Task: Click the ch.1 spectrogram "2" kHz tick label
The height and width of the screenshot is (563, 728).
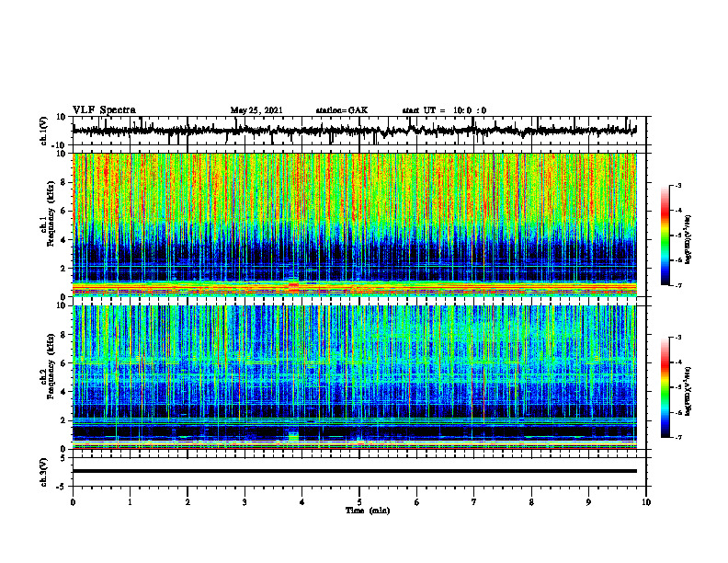Action: coord(63,269)
